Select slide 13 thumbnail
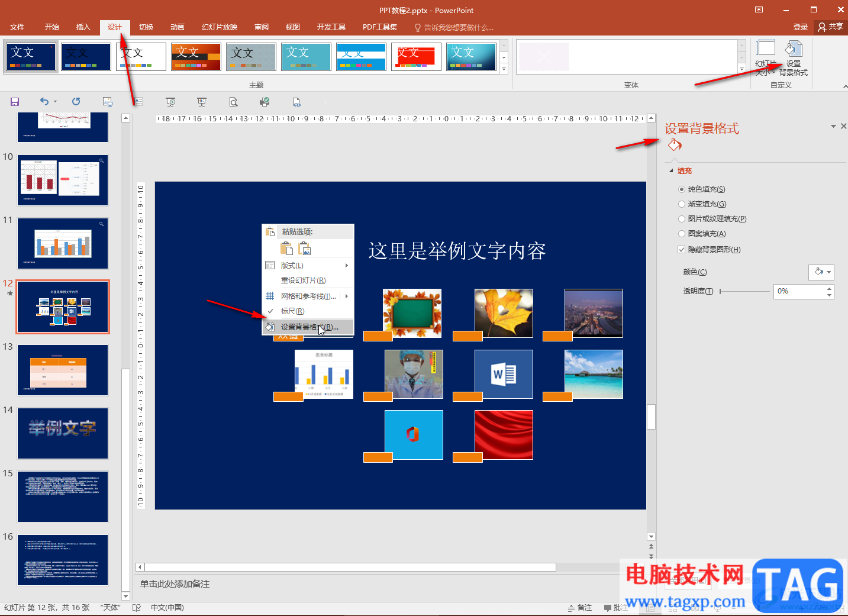The image size is (848, 616). [x=63, y=370]
